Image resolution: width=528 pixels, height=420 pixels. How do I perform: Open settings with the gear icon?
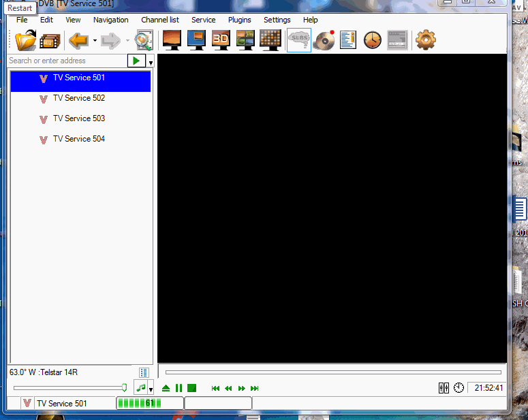(425, 40)
